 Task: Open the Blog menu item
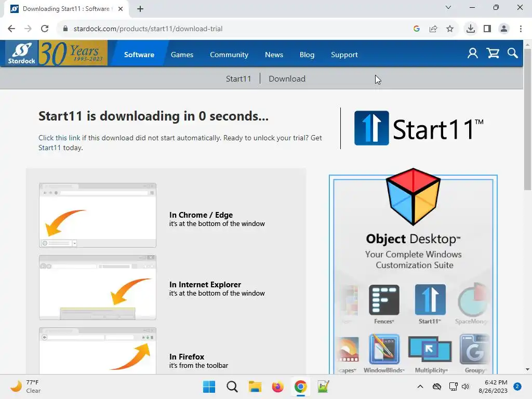click(x=307, y=55)
